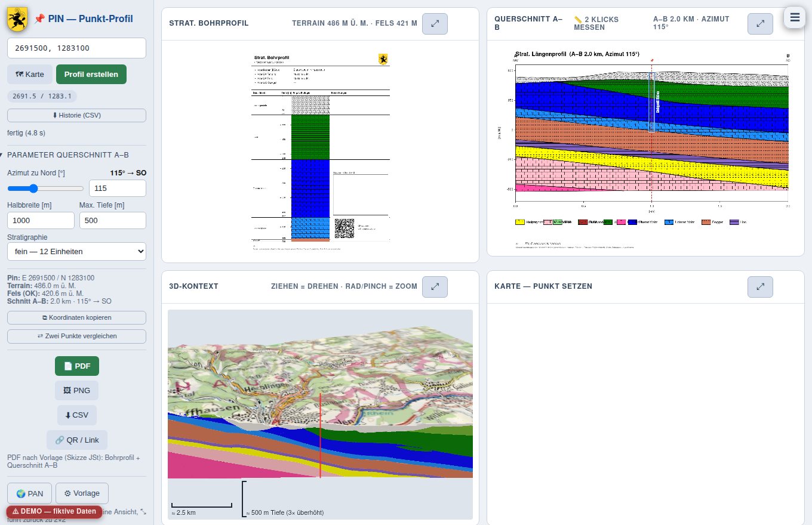Expand the Querschnitt A–B panel fullscreen
Screen dimensions: 812x525
pyautogui.click(x=760, y=24)
